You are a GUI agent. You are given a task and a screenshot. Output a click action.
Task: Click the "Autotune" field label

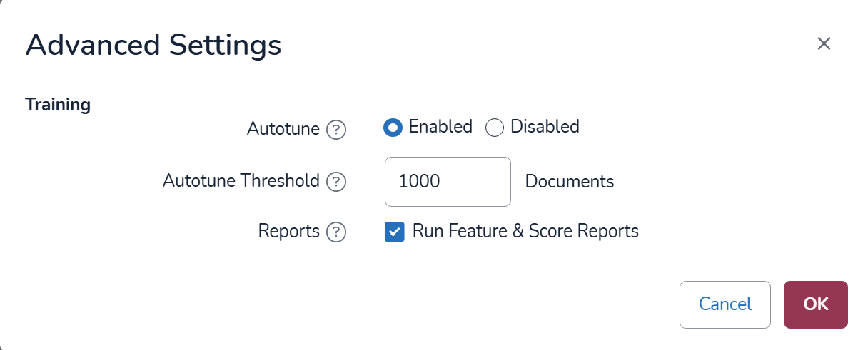(283, 128)
